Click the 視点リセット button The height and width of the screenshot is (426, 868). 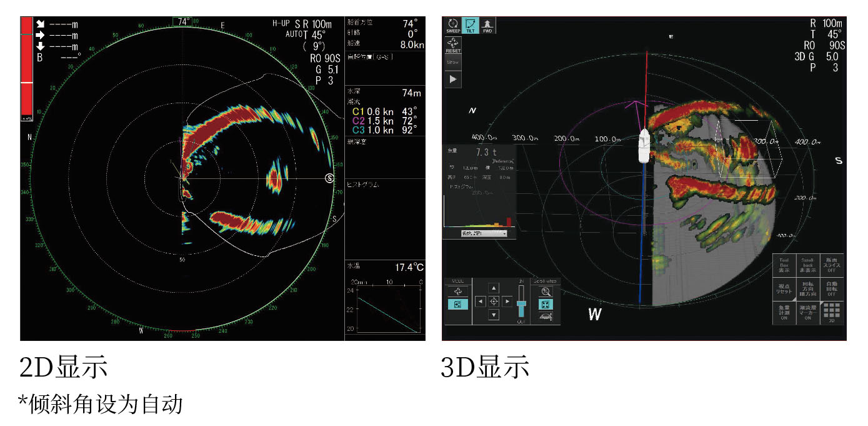tap(784, 289)
